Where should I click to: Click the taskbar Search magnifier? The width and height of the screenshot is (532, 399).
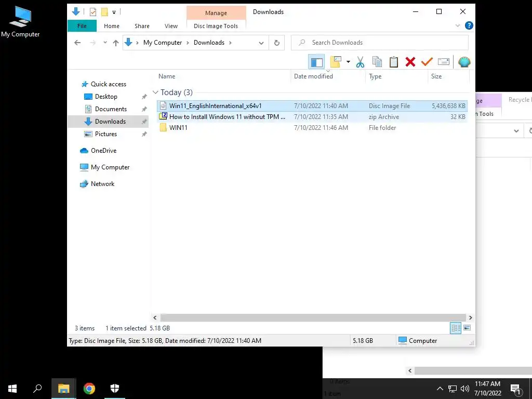[x=37, y=389]
